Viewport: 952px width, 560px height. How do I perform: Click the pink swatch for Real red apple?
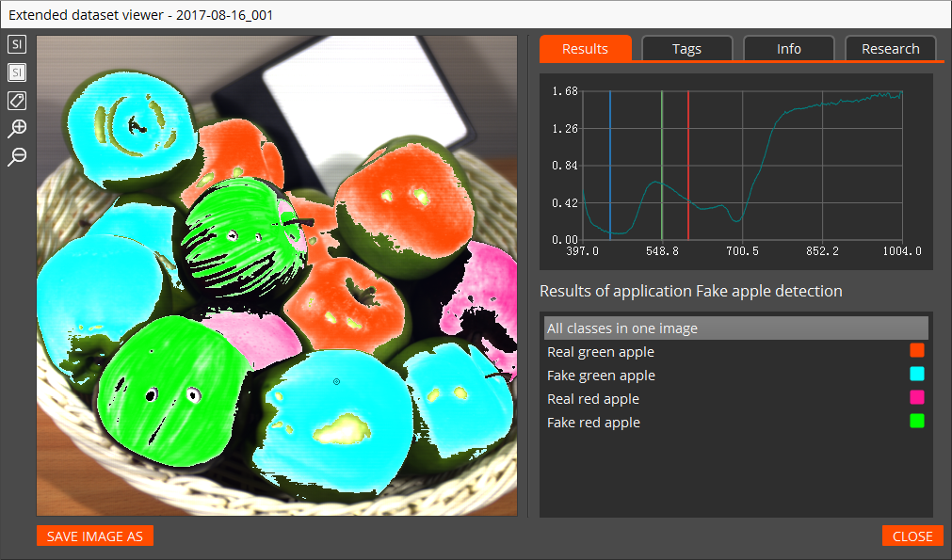(916, 397)
